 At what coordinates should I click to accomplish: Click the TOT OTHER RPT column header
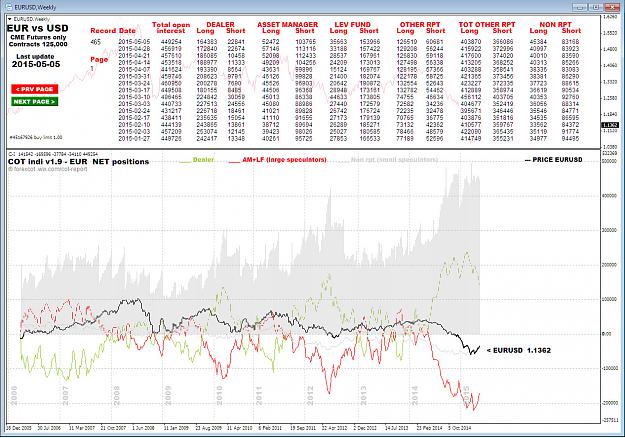487,24
